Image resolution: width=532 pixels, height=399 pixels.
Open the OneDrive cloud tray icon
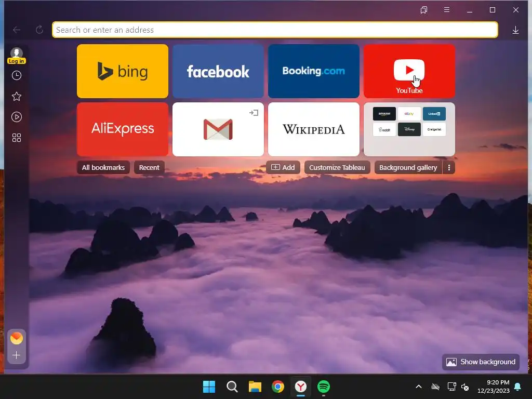pyautogui.click(x=435, y=387)
